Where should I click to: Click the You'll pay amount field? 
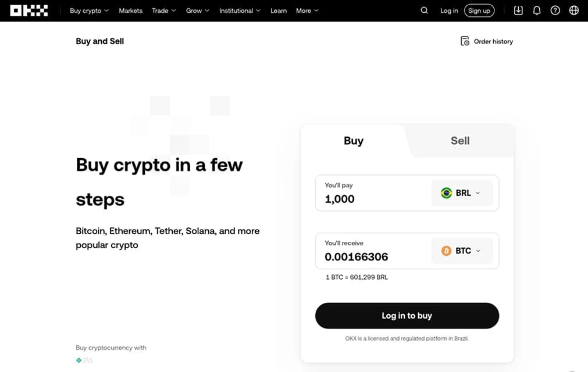[373, 193]
